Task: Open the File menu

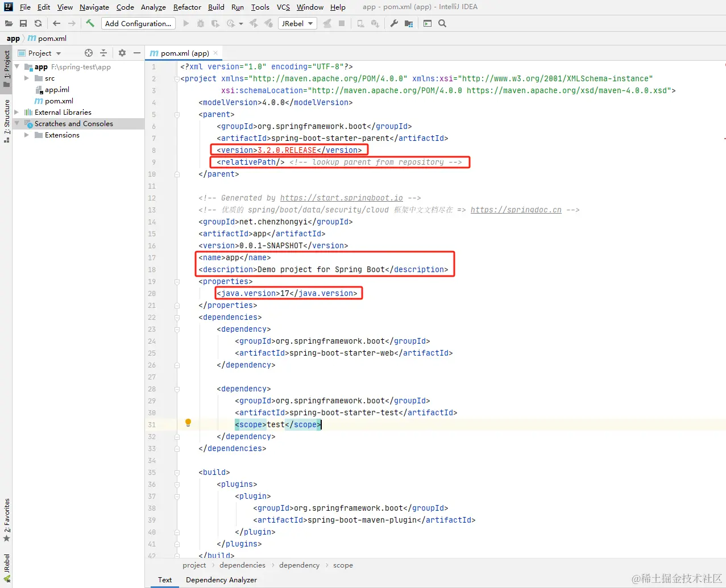Action: [25, 7]
